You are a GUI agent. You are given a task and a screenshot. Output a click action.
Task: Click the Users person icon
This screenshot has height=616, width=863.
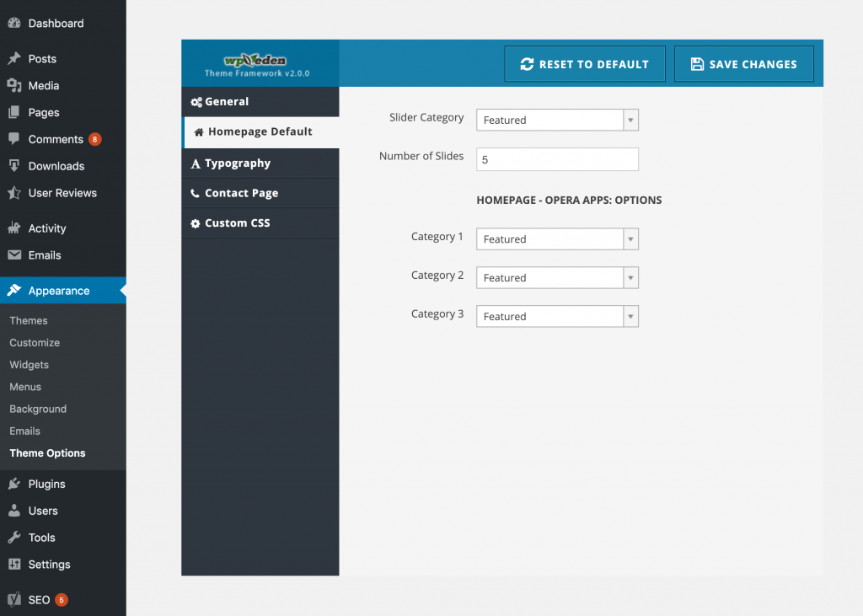[14, 511]
